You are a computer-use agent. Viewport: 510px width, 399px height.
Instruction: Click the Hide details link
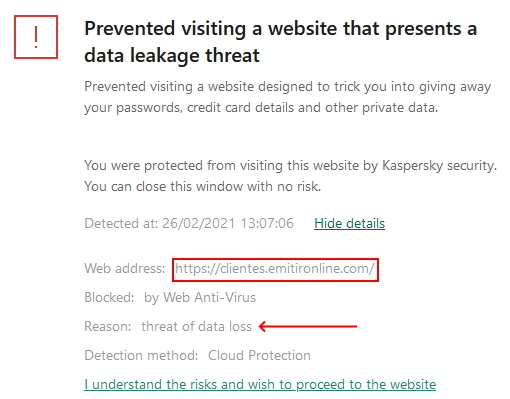(349, 223)
